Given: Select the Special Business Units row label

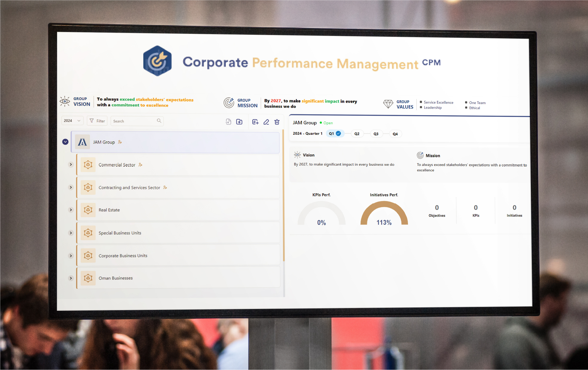Looking at the screenshot, I should pyautogui.click(x=120, y=233).
